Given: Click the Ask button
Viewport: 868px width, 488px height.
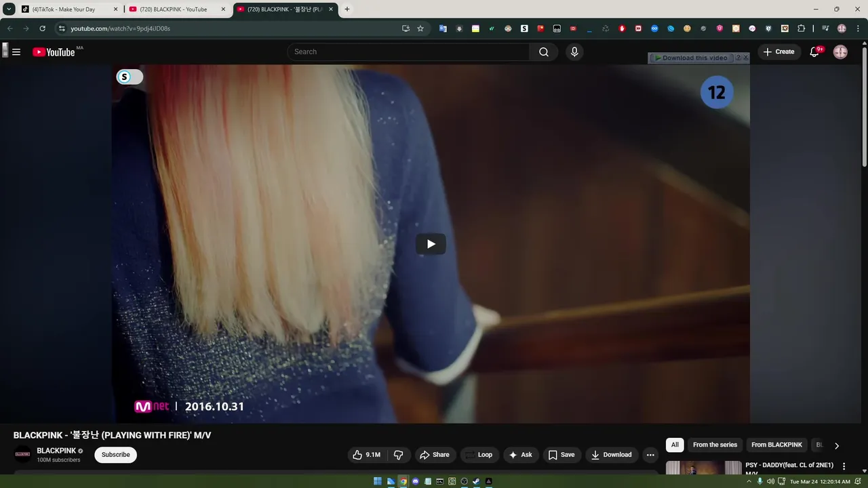Looking at the screenshot, I should [521, 455].
